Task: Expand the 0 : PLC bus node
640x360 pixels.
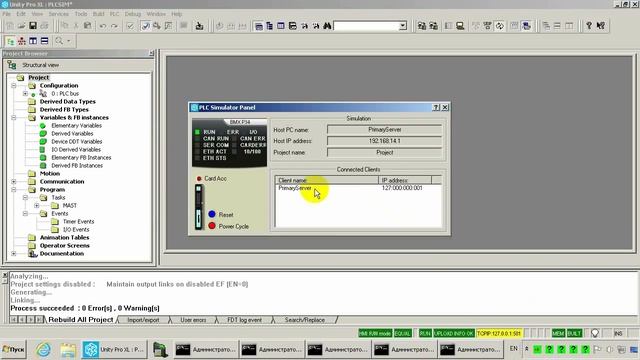Action: pos(25,93)
